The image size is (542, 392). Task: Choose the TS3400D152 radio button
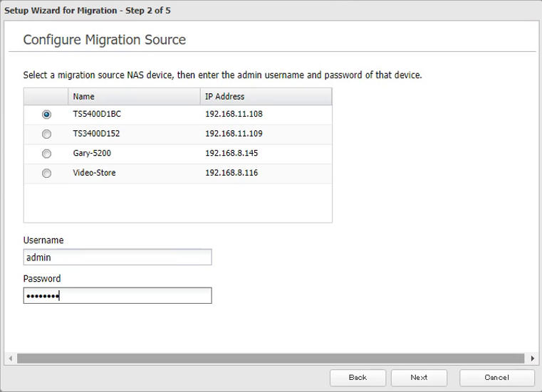tap(46, 134)
